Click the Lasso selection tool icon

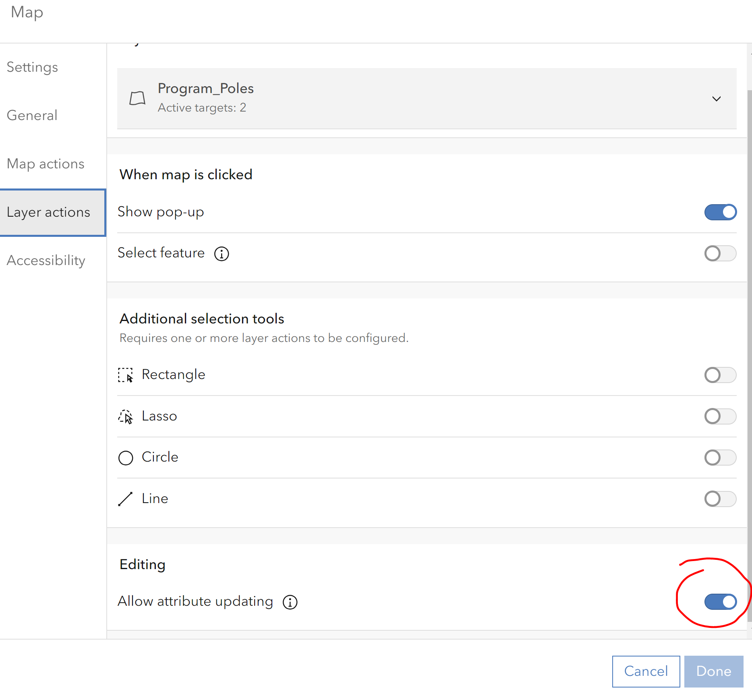coord(125,416)
